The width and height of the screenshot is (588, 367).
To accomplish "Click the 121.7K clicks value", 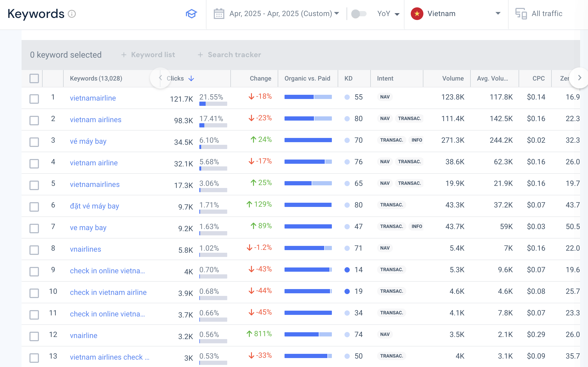I will click(x=181, y=99).
